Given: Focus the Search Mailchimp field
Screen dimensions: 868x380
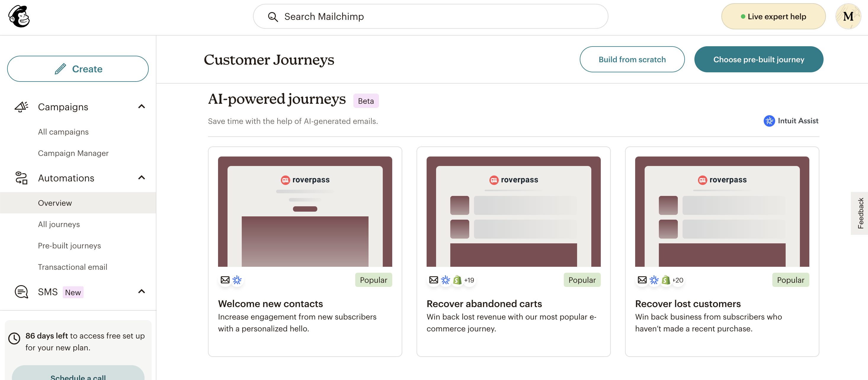Looking at the screenshot, I should pyautogui.click(x=431, y=17).
